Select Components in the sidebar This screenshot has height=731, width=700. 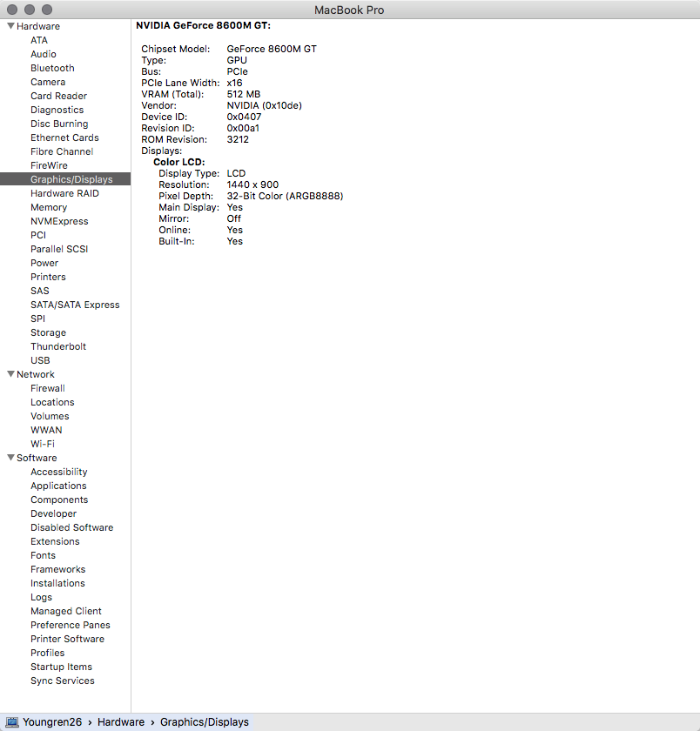59,500
